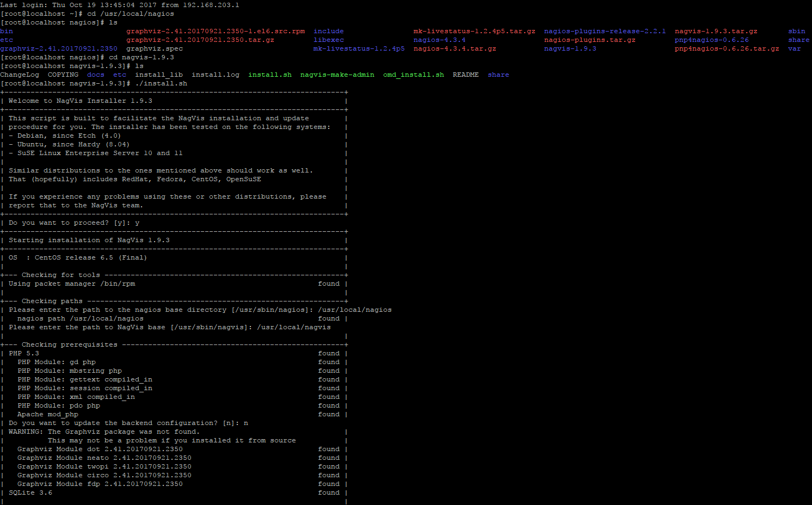
Task: Select the include directory in the listing
Action: 328,31
